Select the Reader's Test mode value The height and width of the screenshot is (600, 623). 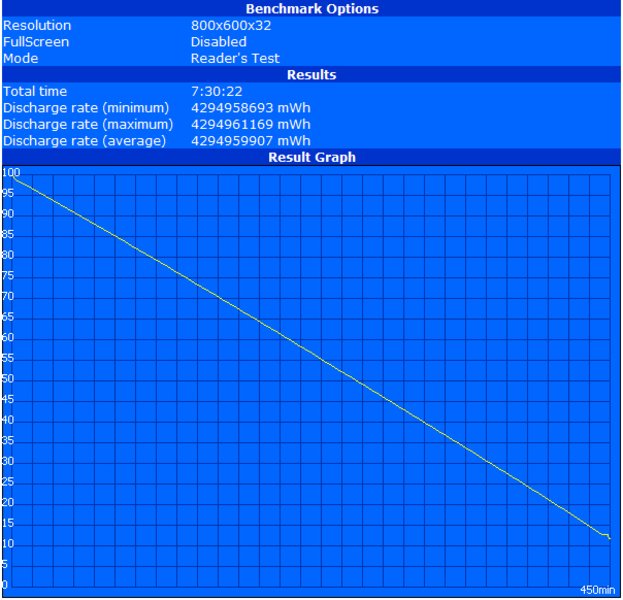click(x=235, y=58)
